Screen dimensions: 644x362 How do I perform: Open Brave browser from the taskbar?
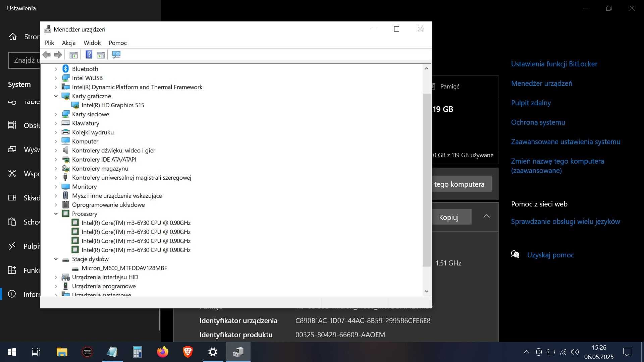coord(188,352)
